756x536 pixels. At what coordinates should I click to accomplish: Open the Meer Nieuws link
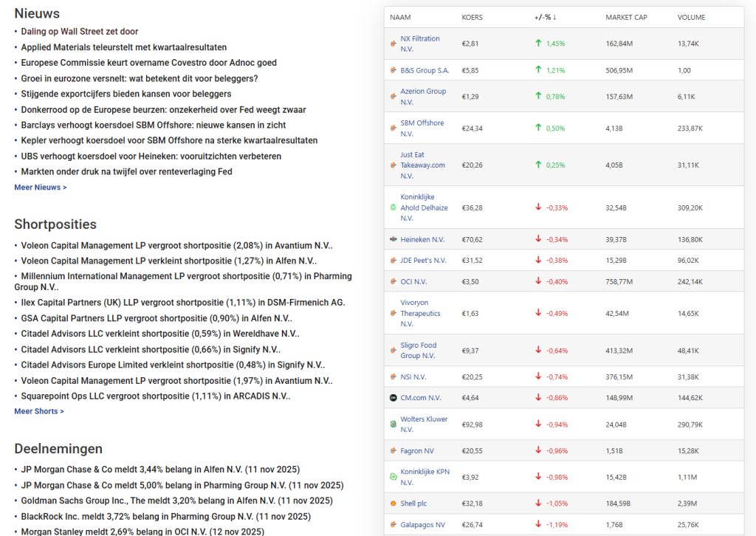pyautogui.click(x=41, y=188)
